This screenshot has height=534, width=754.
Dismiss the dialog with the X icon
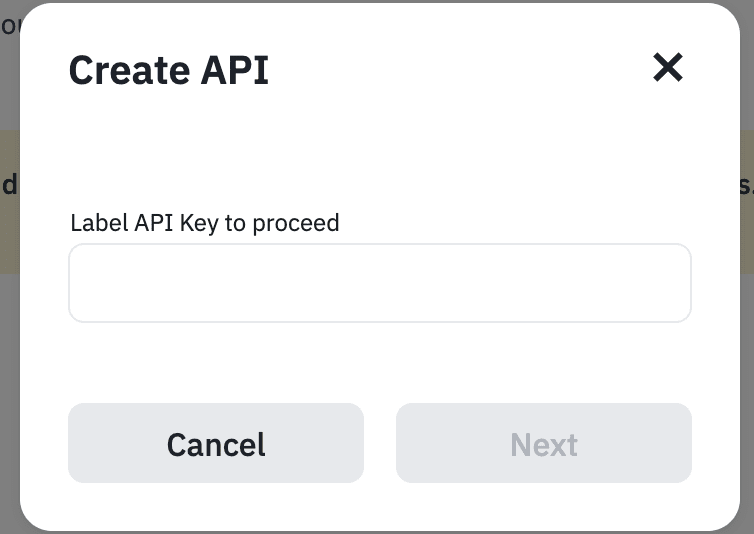[667, 68]
